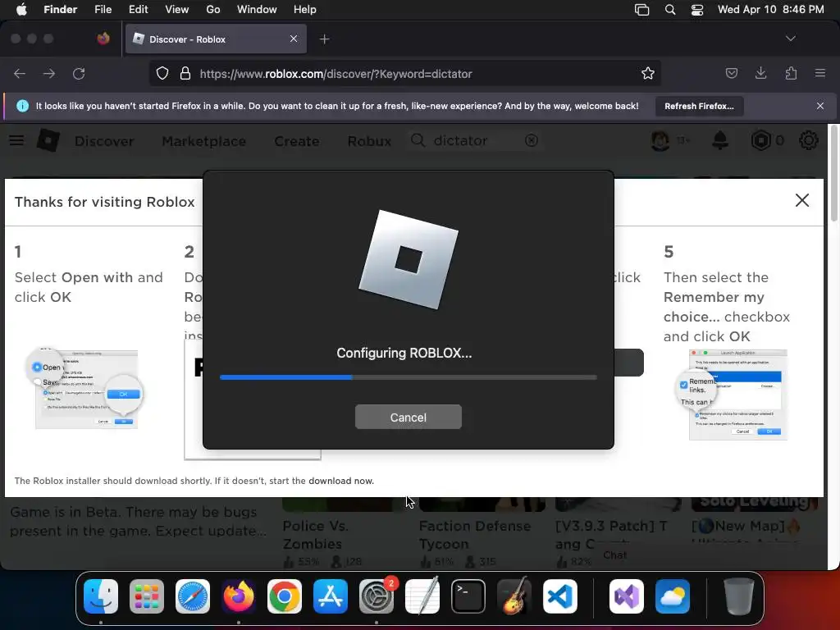Click the Firefox forward arrow
This screenshot has height=630, width=840.
tap(49, 73)
